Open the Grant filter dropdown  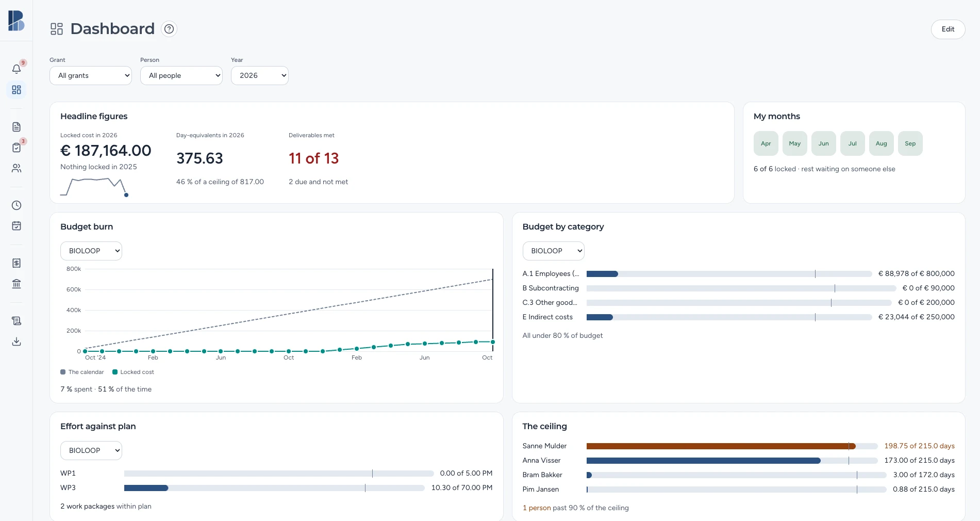point(91,75)
